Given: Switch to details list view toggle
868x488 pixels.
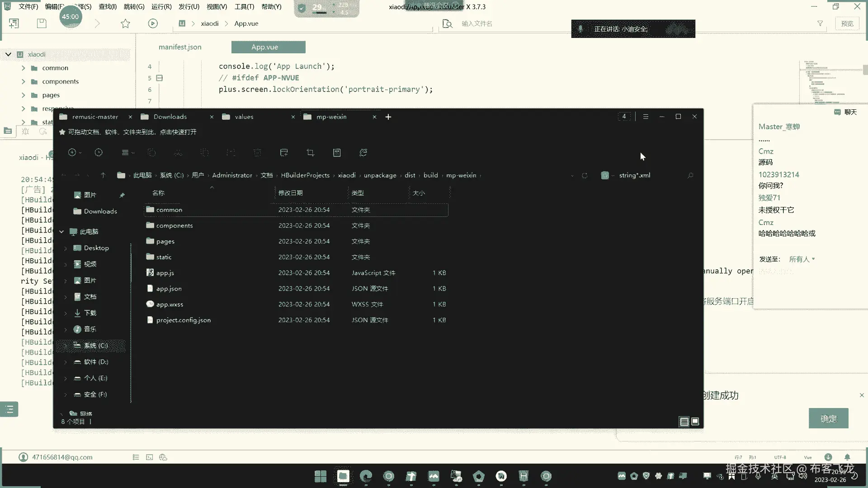Looking at the screenshot, I should (684, 421).
